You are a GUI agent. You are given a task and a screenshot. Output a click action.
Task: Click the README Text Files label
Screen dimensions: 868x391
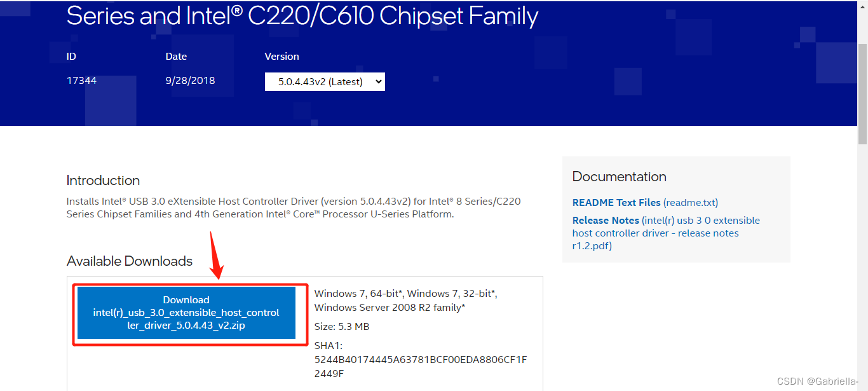pos(614,202)
